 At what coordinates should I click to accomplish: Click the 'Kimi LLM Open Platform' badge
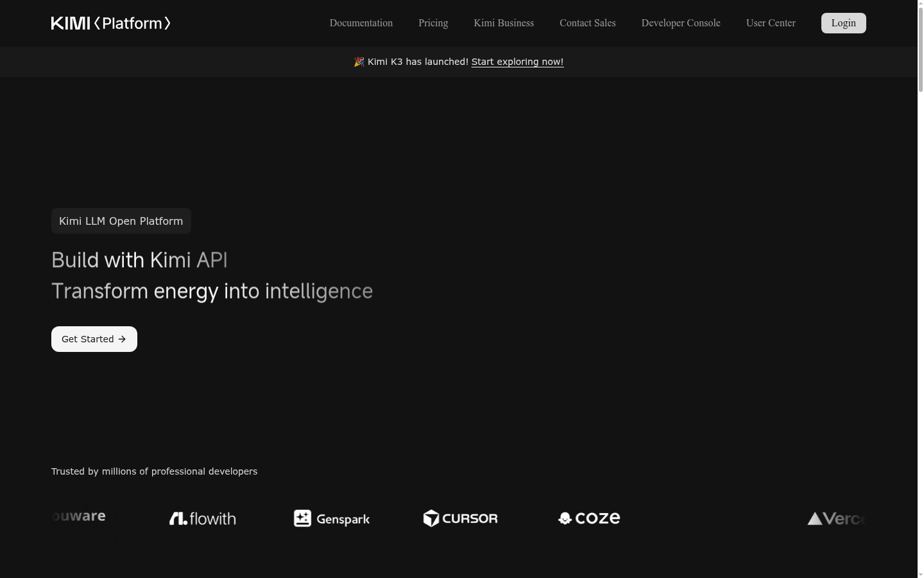121,221
